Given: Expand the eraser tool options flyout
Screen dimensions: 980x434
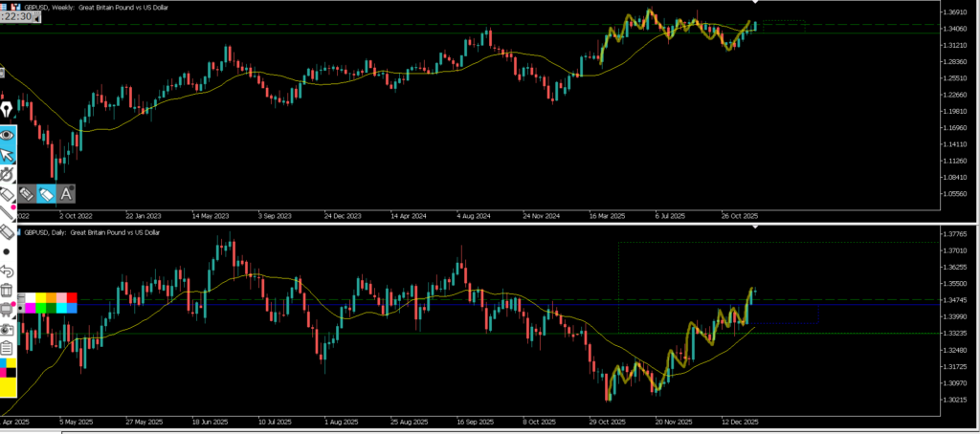Looking at the screenshot, I should pyautogui.click(x=8, y=194).
